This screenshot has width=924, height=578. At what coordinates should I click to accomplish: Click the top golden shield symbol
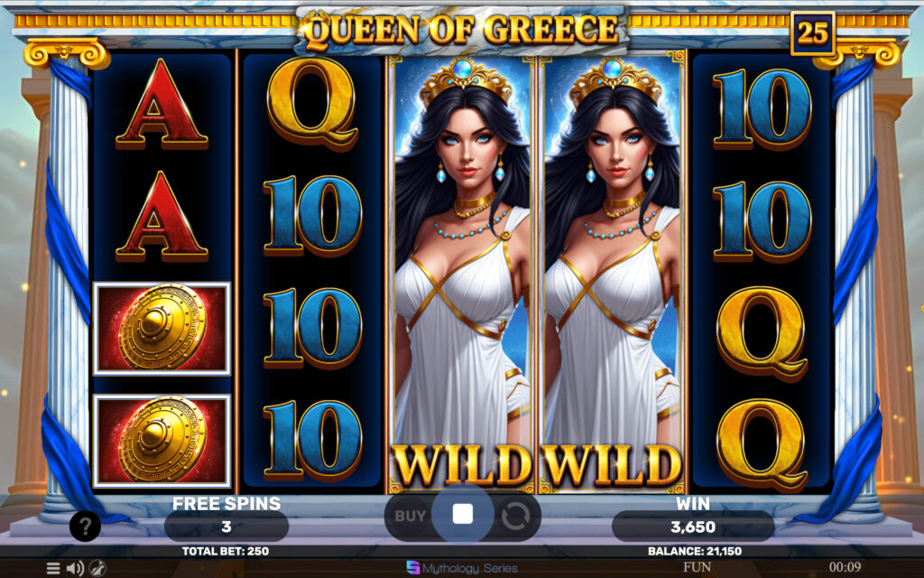pyautogui.click(x=162, y=329)
